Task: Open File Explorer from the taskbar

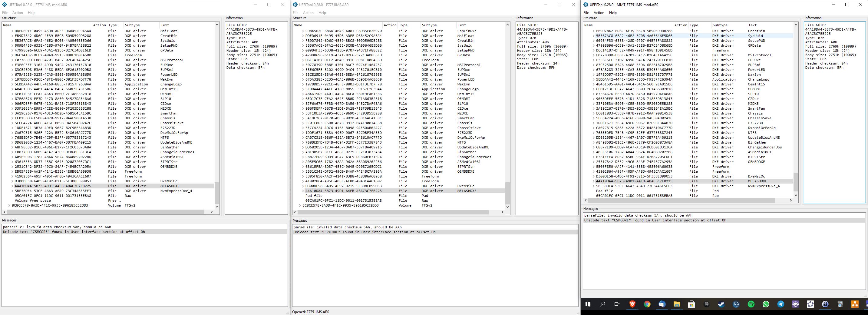Action: pyautogui.click(x=677, y=304)
